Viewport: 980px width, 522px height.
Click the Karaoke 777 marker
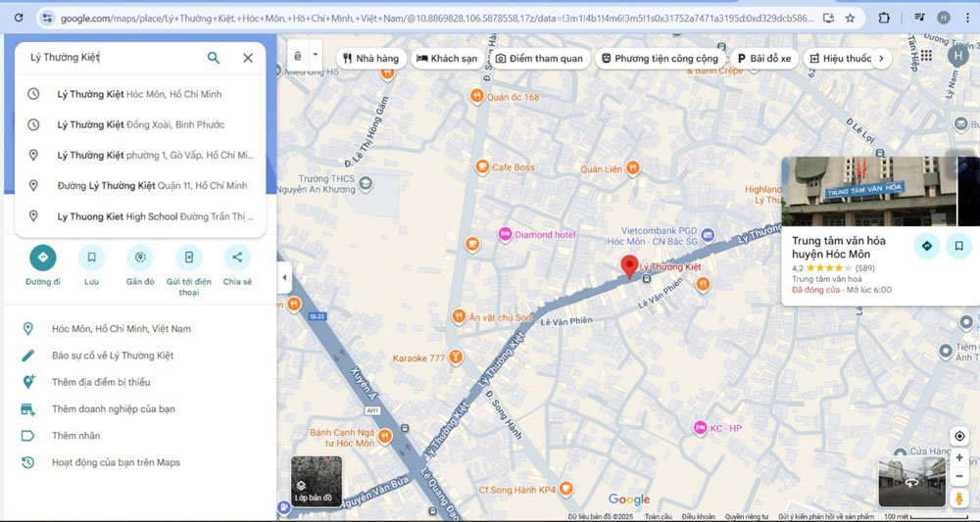tap(456, 357)
